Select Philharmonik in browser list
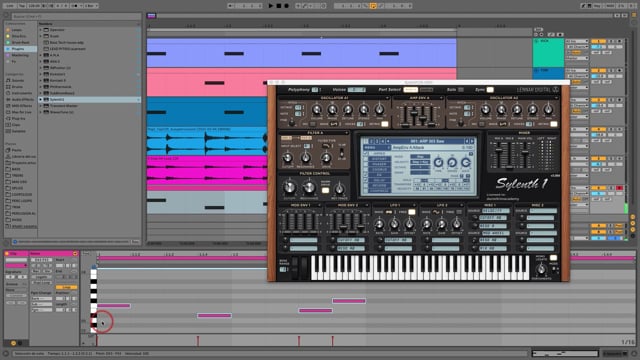The width and height of the screenshot is (640, 360). [60, 87]
